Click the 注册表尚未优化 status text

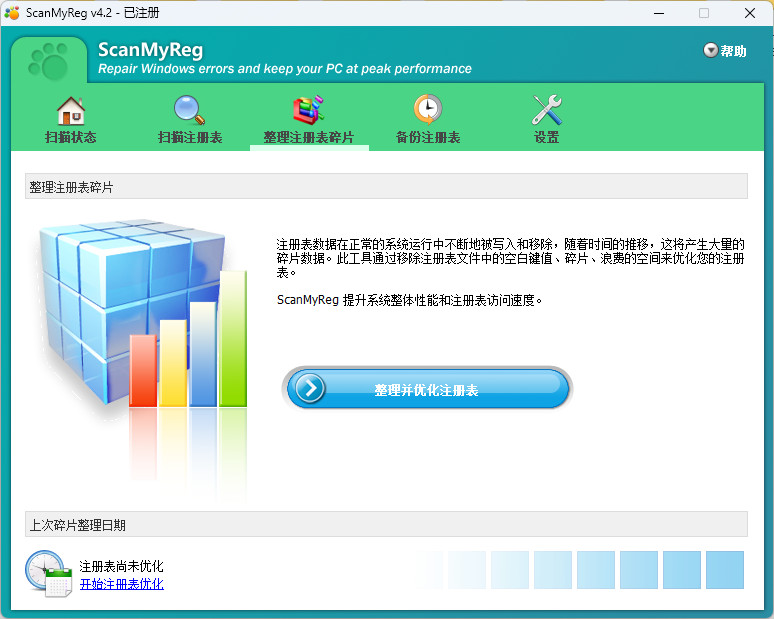click(121, 566)
